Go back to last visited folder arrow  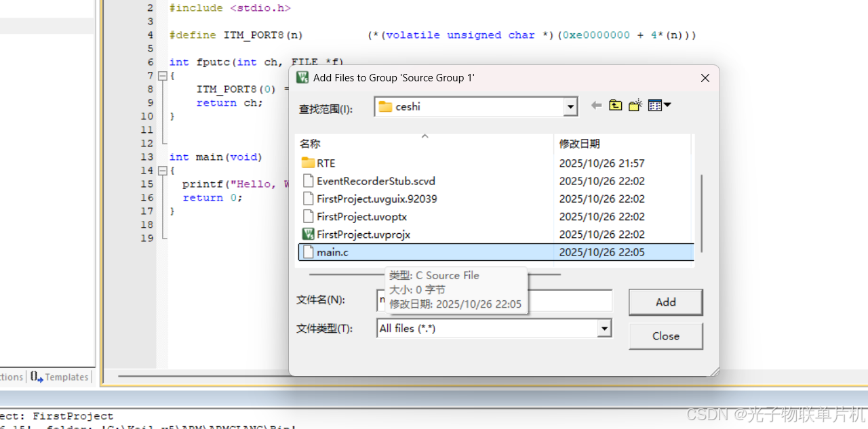point(596,105)
